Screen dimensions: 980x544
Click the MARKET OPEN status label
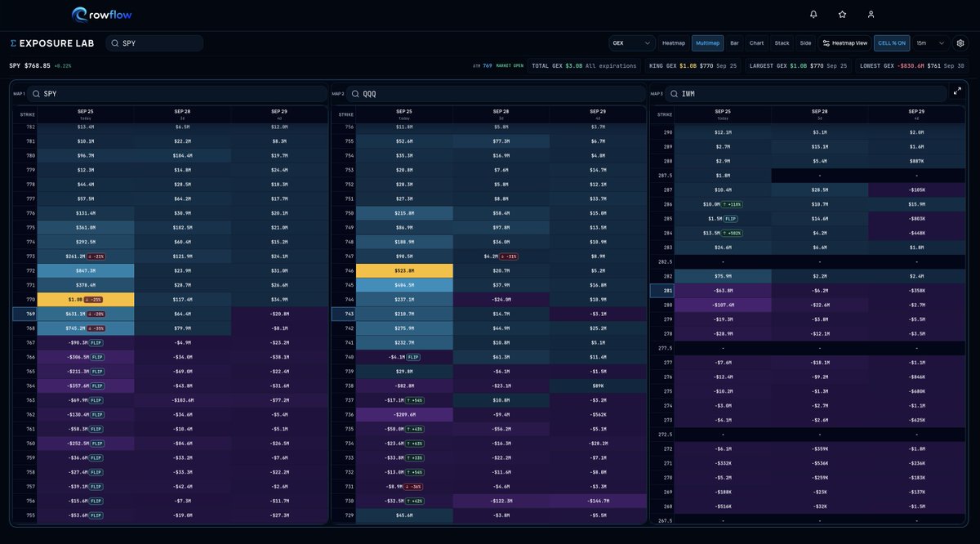[x=509, y=65]
